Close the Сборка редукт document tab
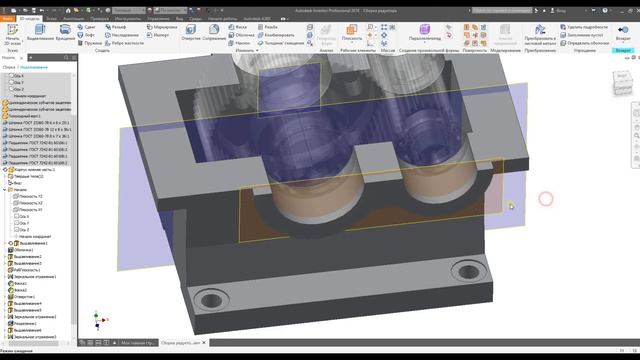Image resolution: width=640 pixels, height=360 pixels. (x=204, y=343)
